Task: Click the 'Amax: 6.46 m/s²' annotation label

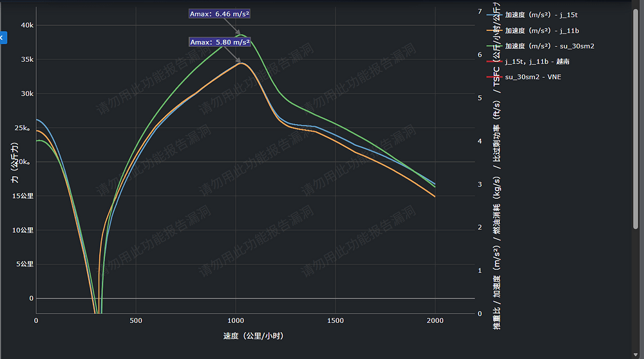Action: (x=219, y=14)
